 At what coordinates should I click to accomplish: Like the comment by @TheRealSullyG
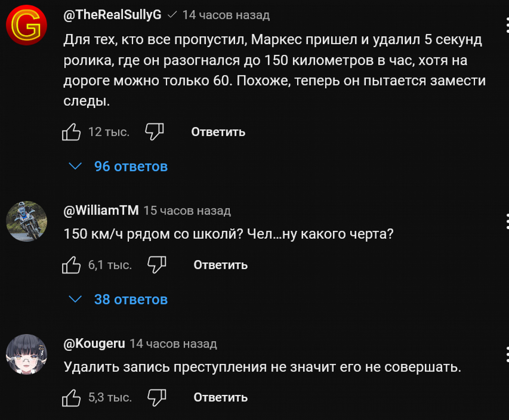(x=71, y=132)
